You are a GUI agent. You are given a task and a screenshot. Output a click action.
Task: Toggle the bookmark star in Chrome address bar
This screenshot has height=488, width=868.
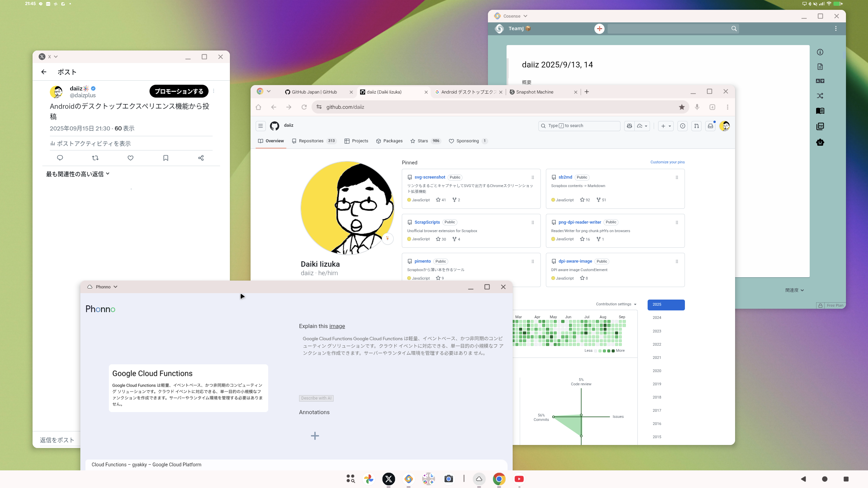682,107
